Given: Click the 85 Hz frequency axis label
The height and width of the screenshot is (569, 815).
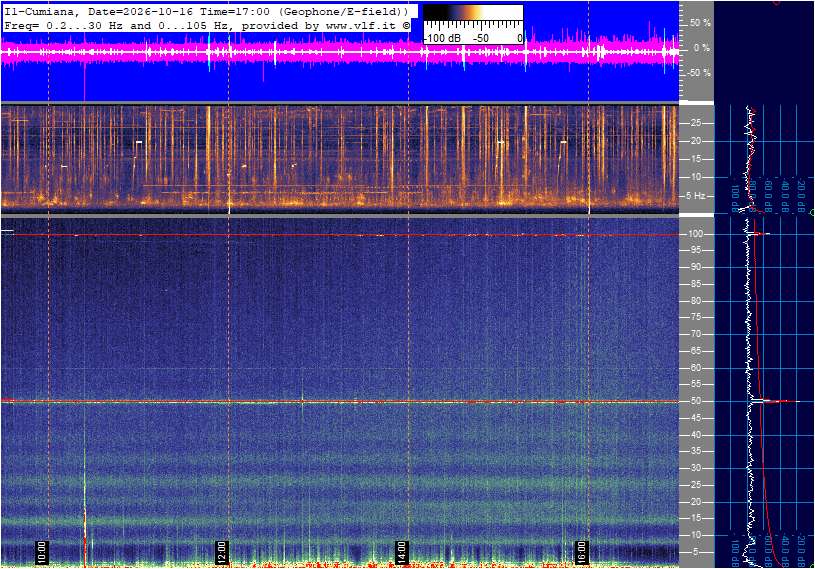Looking at the screenshot, I should tap(695, 284).
